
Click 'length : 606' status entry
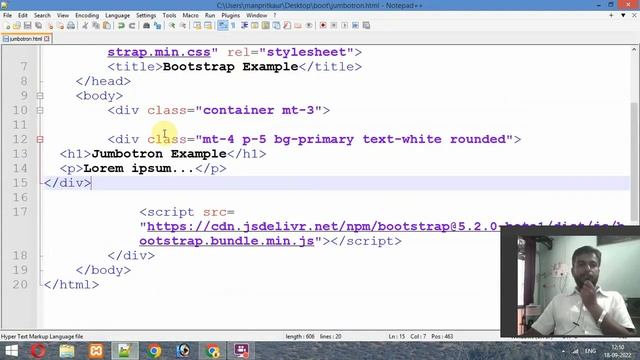point(300,337)
